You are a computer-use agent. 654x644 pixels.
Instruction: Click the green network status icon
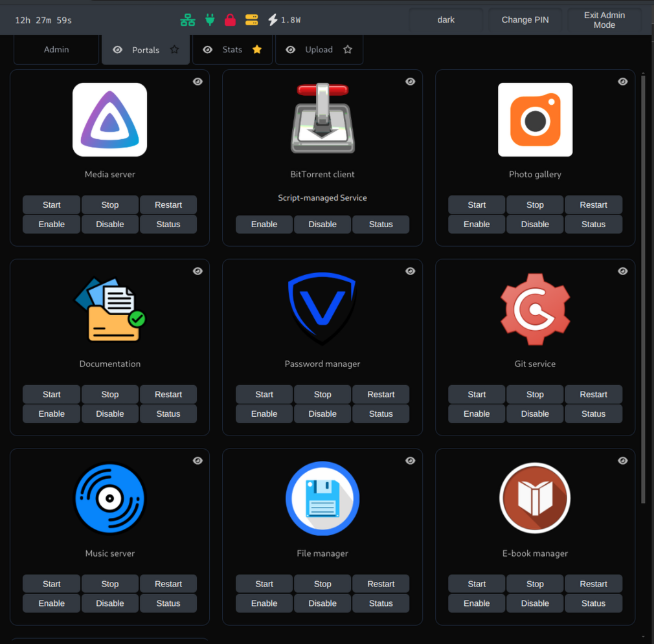(188, 19)
